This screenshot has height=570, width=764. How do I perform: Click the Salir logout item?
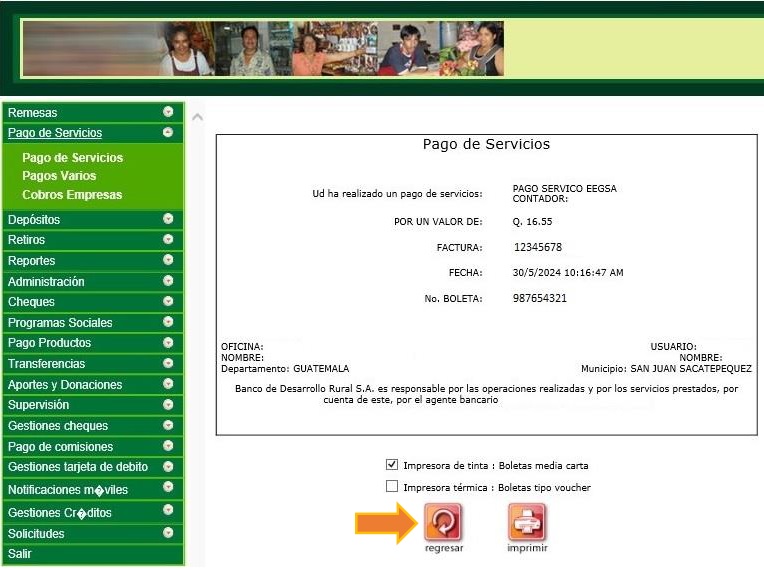coord(20,553)
